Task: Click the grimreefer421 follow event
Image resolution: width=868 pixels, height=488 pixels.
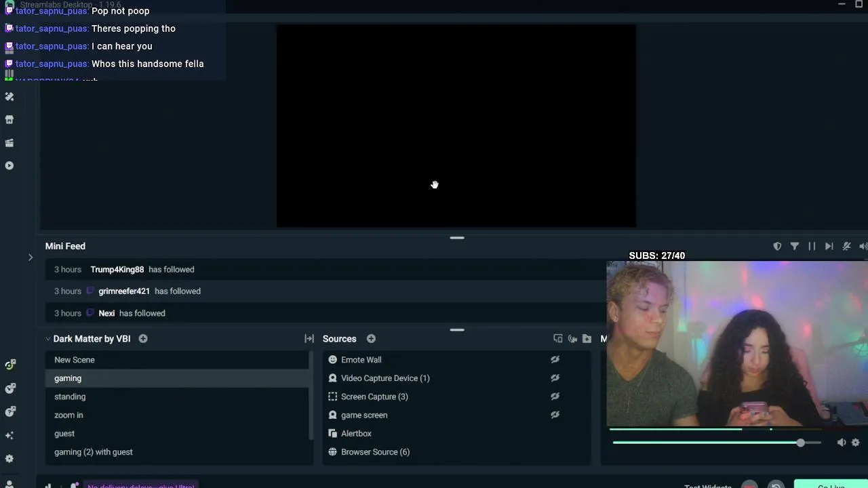Action: coord(325,291)
